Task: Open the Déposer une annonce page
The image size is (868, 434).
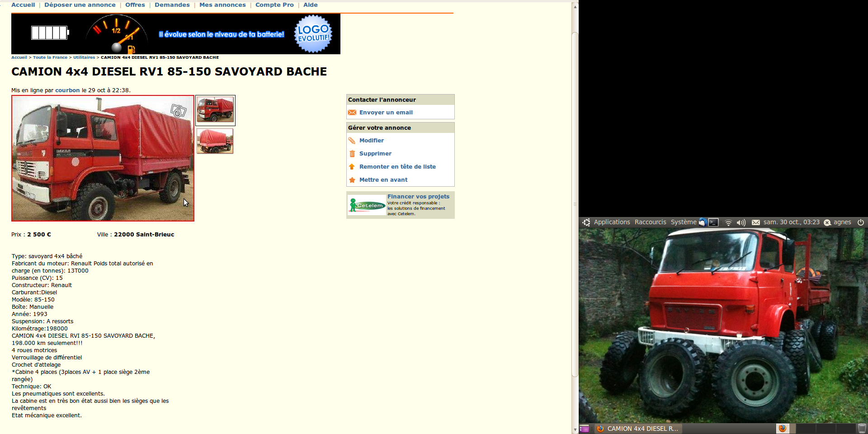Action: point(80,5)
